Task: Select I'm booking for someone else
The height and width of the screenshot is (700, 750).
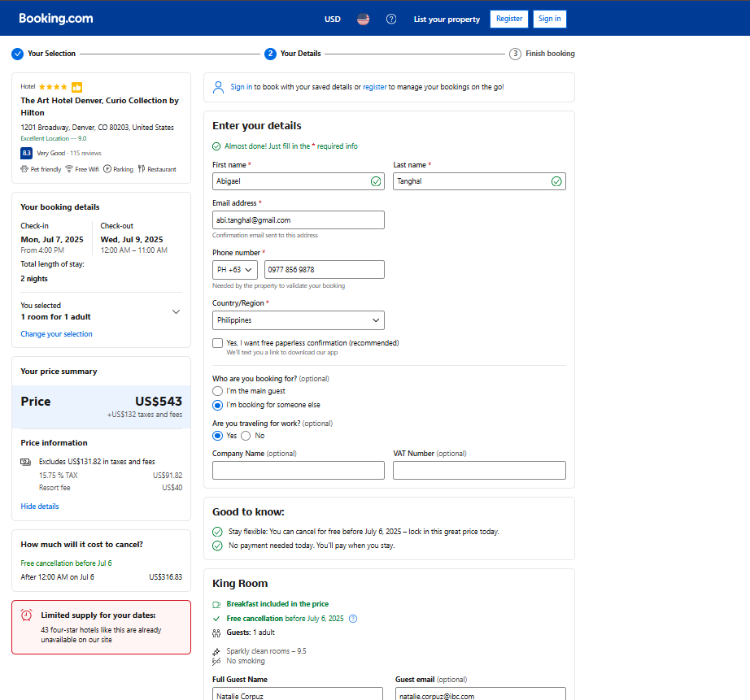Action: [218, 405]
